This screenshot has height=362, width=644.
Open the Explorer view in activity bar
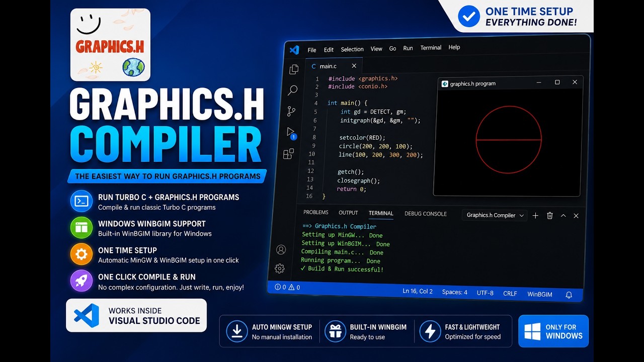[x=294, y=69]
